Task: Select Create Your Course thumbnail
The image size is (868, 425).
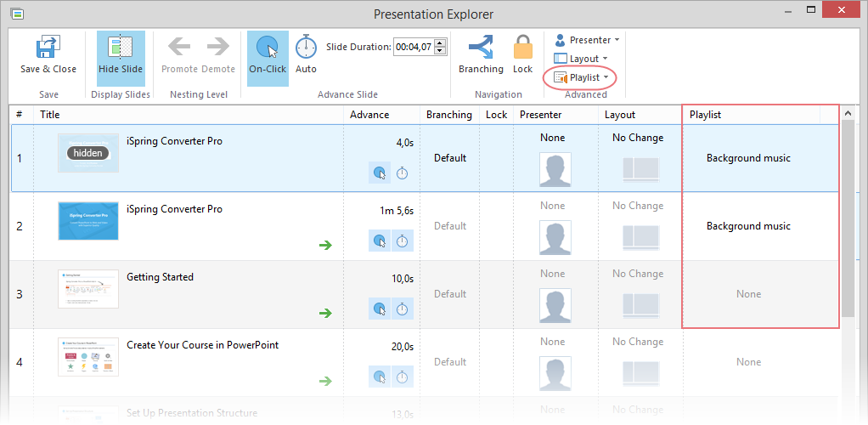Action: click(x=88, y=357)
